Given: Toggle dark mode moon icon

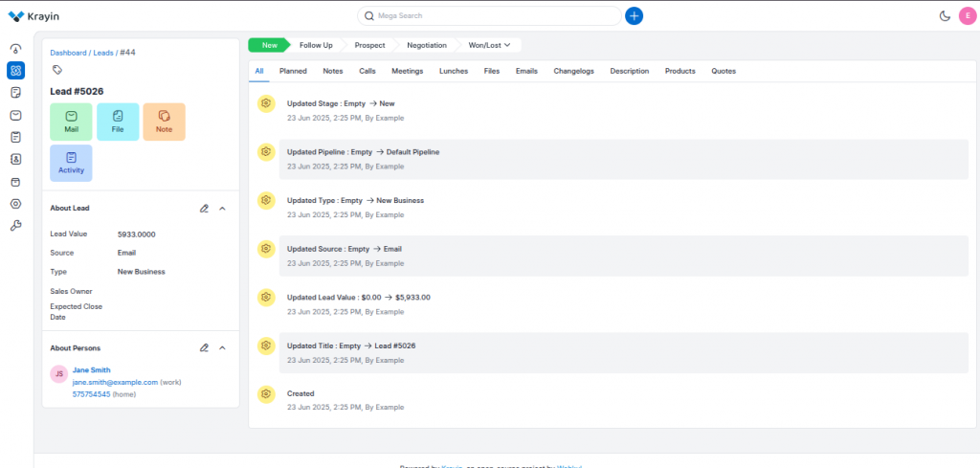Looking at the screenshot, I should (945, 16).
